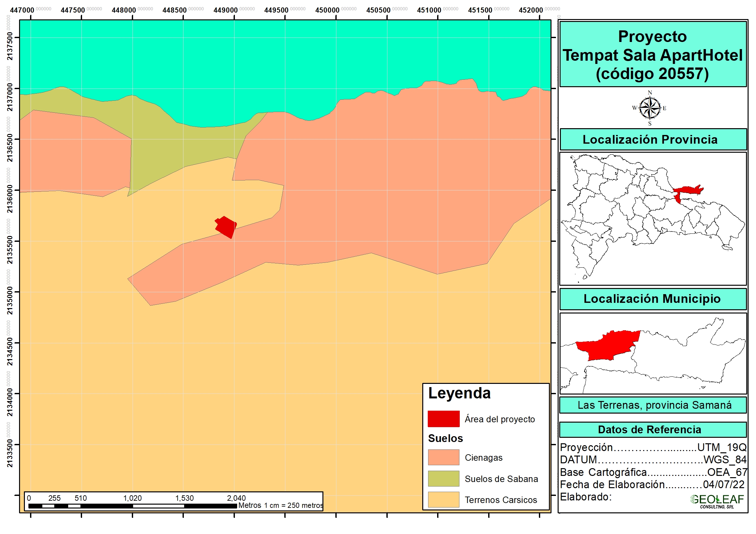Click the Cienagas salmon legend swatch
The height and width of the screenshot is (534, 756).
(443, 457)
